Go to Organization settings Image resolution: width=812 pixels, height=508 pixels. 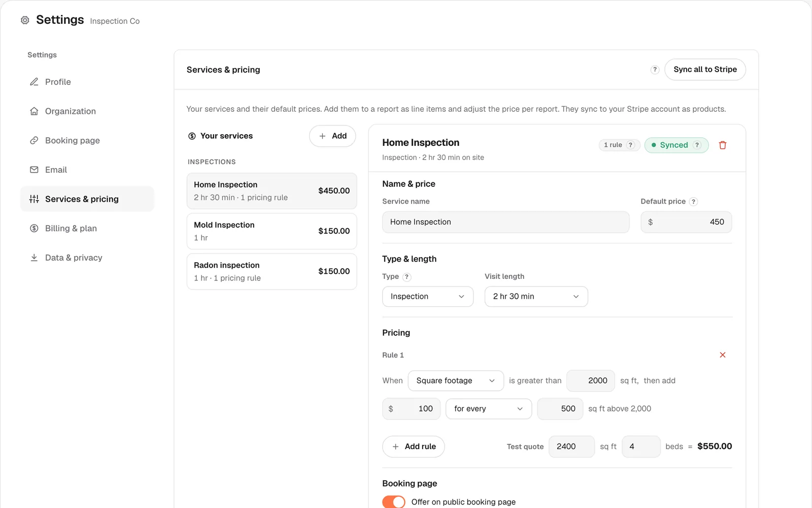pyautogui.click(x=87, y=111)
